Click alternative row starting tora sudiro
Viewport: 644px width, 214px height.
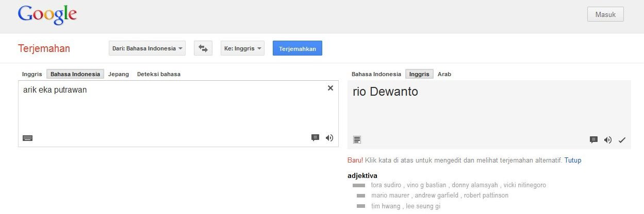click(458, 185)
